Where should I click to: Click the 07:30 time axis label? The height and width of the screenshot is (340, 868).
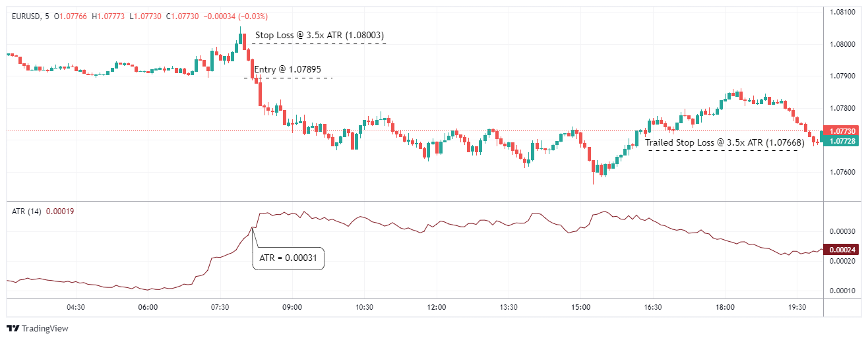(x=220, y=307)
